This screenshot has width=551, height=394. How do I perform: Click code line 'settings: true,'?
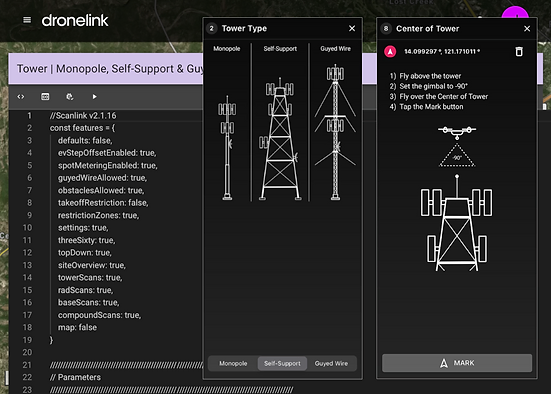pyautogui.click(x=83, y=228)
